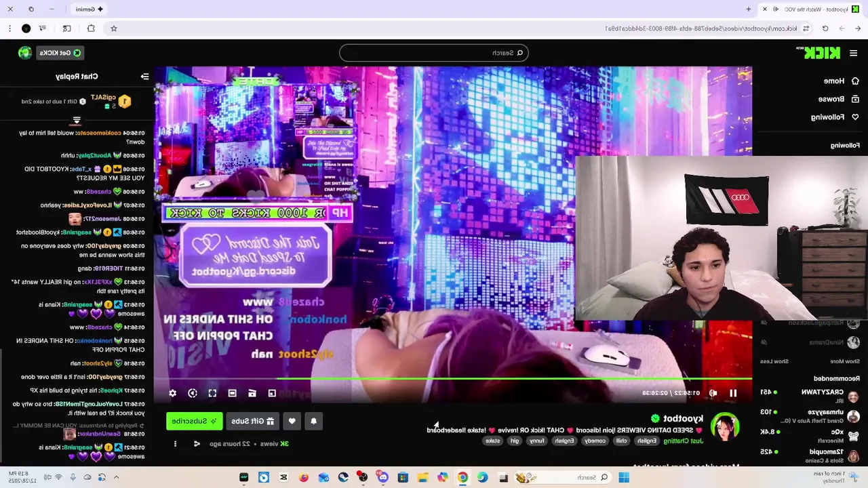The width and height of the screenshot is (868, 488).
Task: Open File Explorer from the taskbar
Action: click(x=423, y=477)
